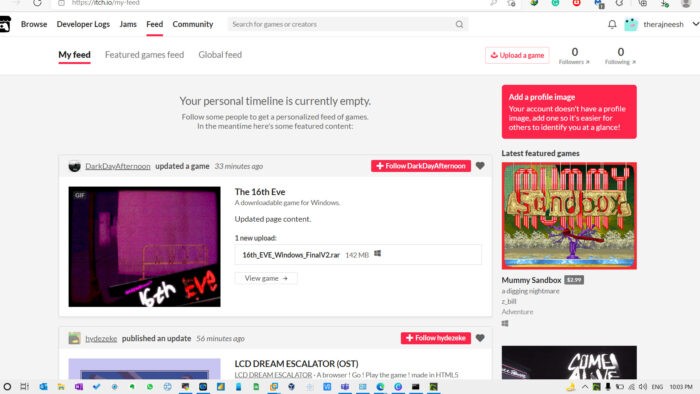
Task: Open Developer Logs
Action: pyautogui.click(x=83, y=25)
